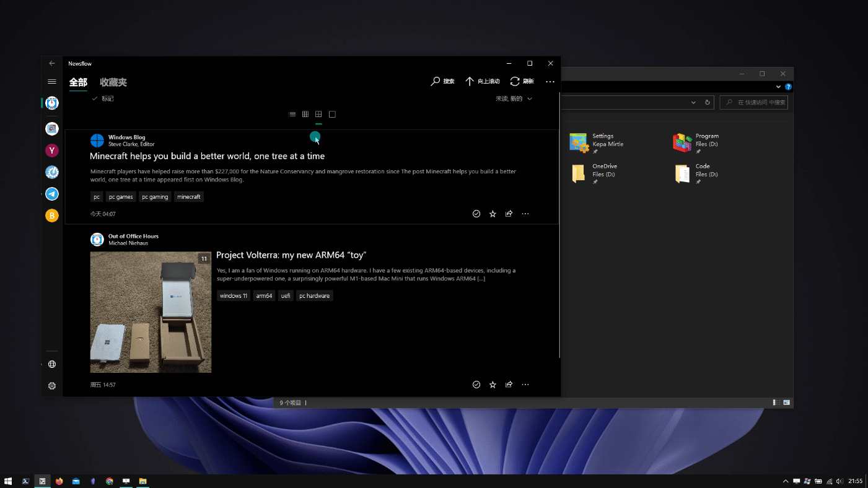Open more options for Project Volterra article

[x=525, y=385]
